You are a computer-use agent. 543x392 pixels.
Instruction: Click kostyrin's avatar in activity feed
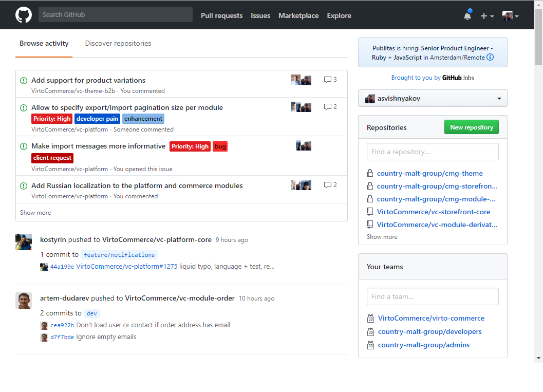(x=24, y=242)
